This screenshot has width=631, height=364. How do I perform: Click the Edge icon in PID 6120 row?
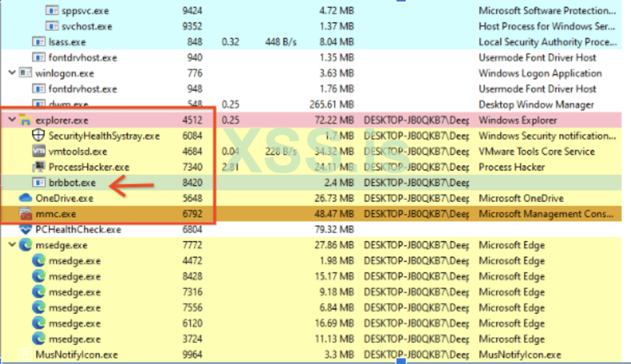(x=38, y=324)
